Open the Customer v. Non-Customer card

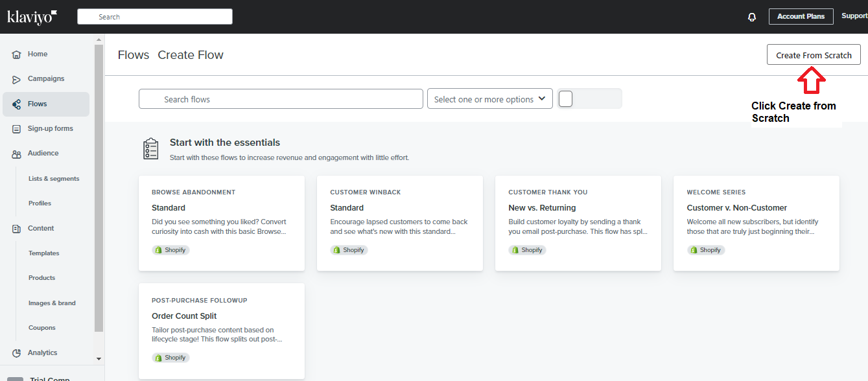tap(757, 223)
